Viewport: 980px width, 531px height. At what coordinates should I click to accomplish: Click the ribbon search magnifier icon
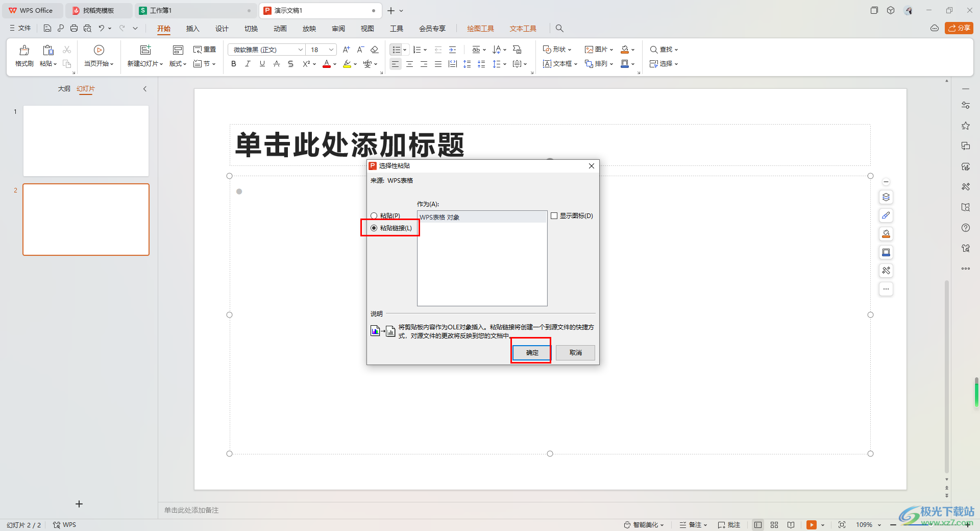559,29
